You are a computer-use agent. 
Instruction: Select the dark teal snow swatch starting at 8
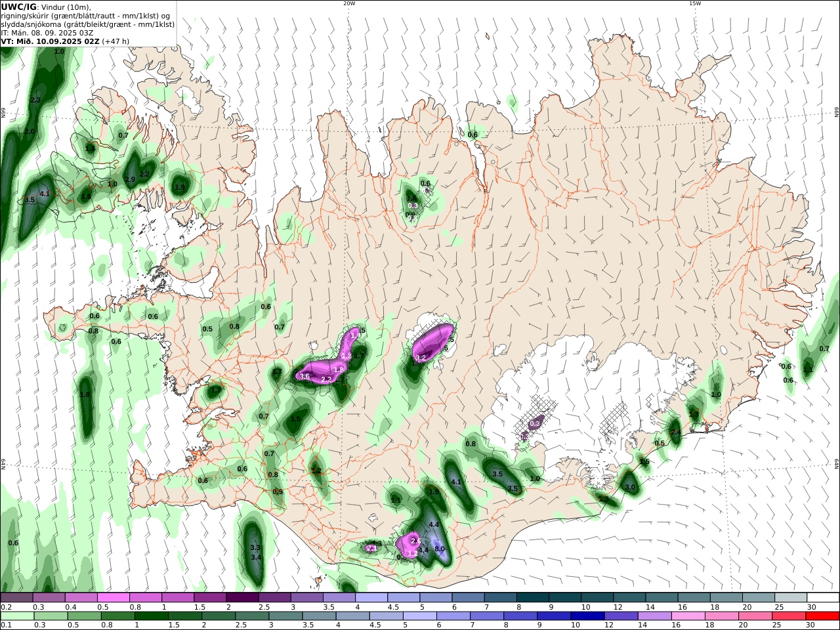532,598
